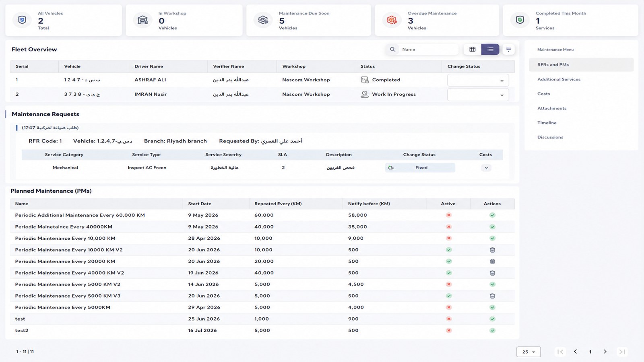This screenshot has height=362, width=644.
Task: Click the refresh icon beside Fixed status
Action: (x=391, y=168)
